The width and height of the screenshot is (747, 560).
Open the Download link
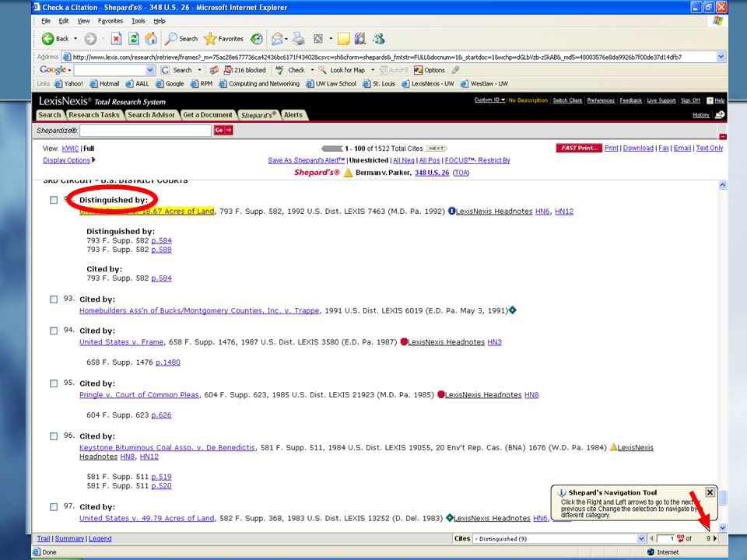tap(638, 148)
